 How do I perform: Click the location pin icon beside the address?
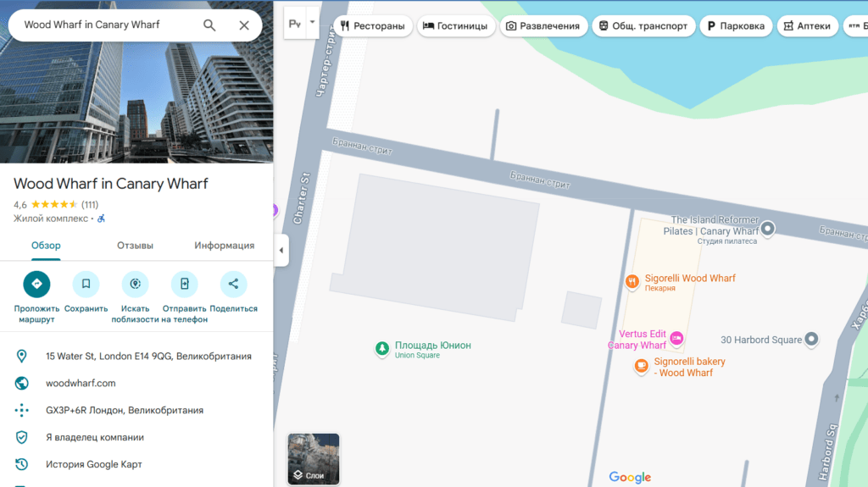tap(21, 356)
